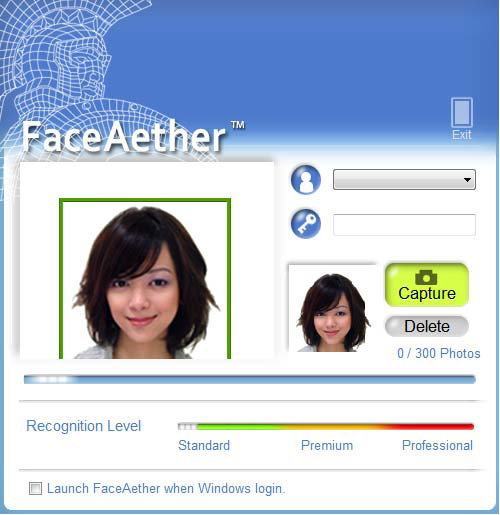Click into the password input field
This screenshot has height=515, width=500.
coord(404,225)
